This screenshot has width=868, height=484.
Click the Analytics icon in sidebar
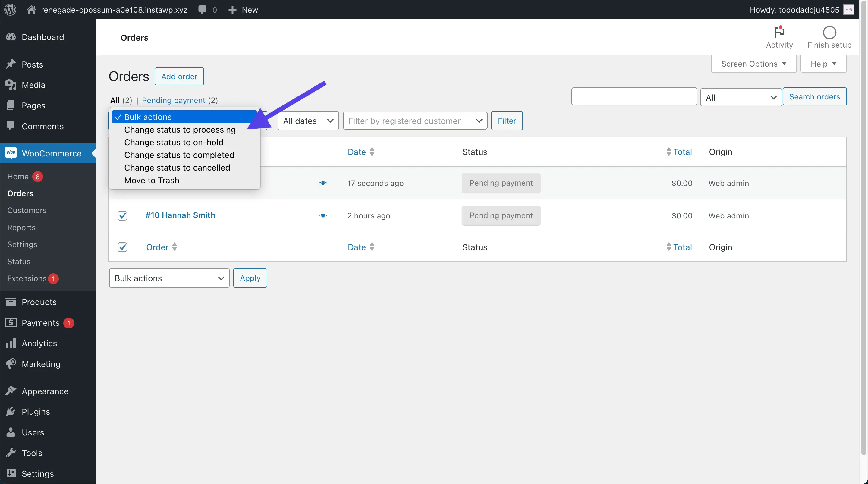(11, 343)
